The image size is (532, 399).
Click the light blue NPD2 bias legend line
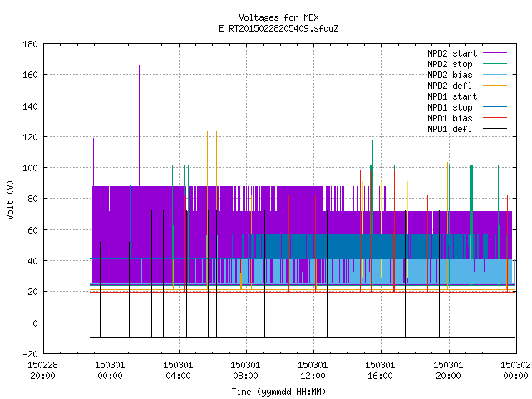[x=495, y=74]
